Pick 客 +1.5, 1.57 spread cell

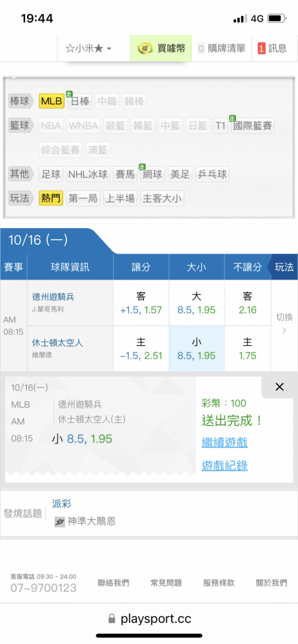[141, 303]
